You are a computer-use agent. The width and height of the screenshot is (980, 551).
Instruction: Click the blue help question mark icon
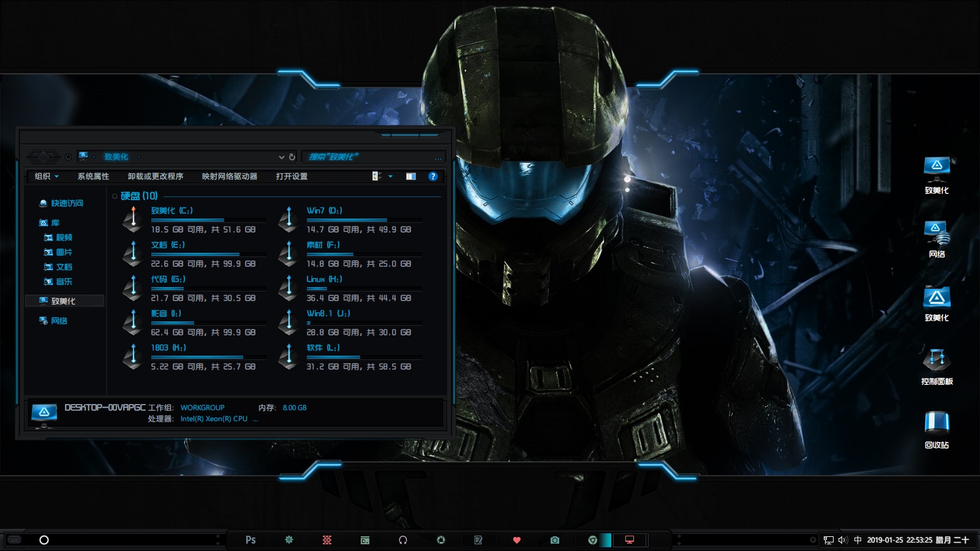pos(433,176)
